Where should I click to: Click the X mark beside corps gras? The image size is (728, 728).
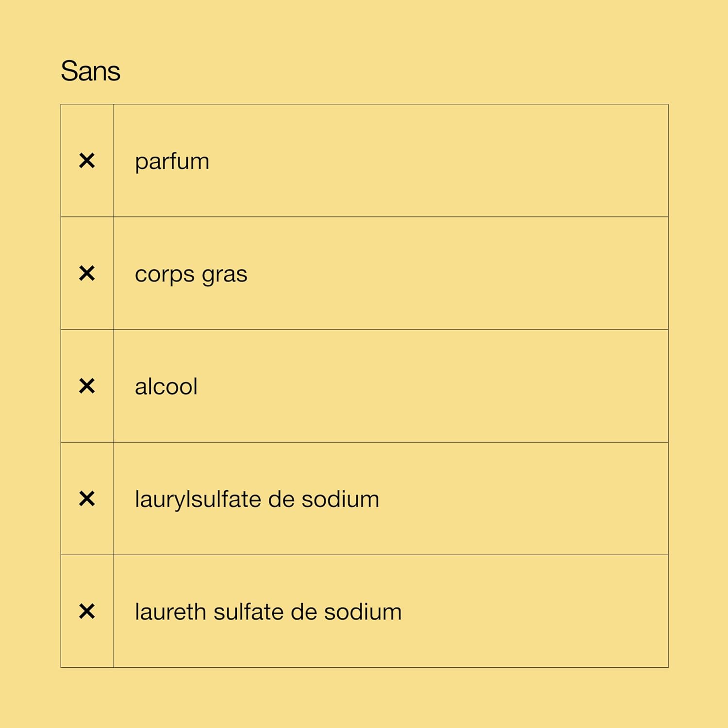87,273
